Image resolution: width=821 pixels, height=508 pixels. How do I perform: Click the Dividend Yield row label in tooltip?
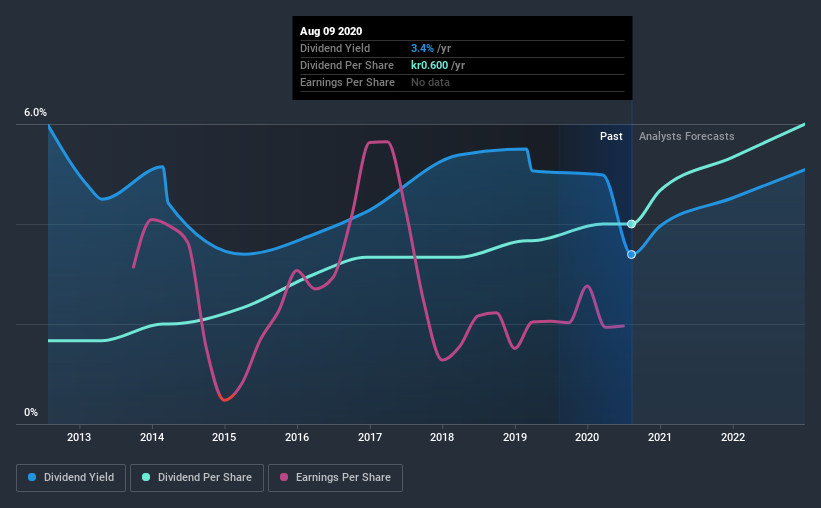(335, 48)
